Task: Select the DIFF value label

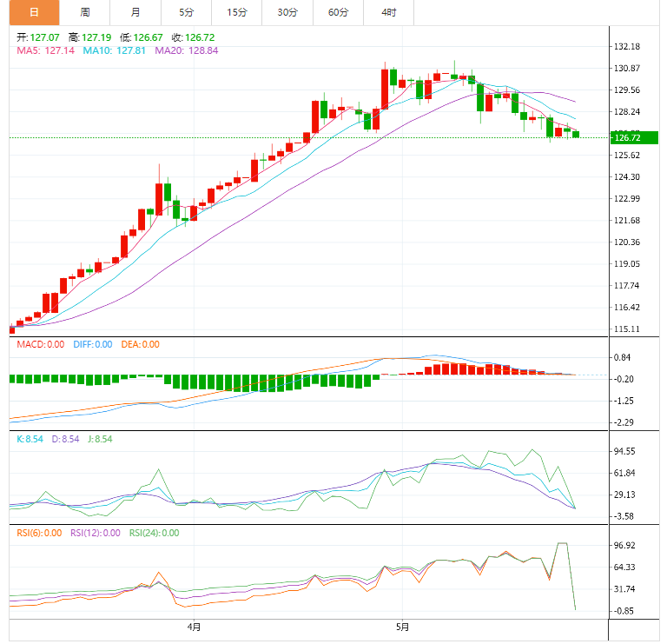Action: point(92,344)
